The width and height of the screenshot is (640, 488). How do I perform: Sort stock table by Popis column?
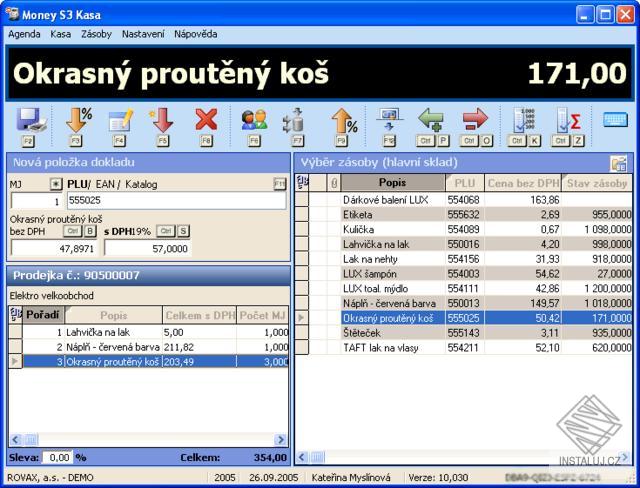pyautogui.click(x=393, y=183)
